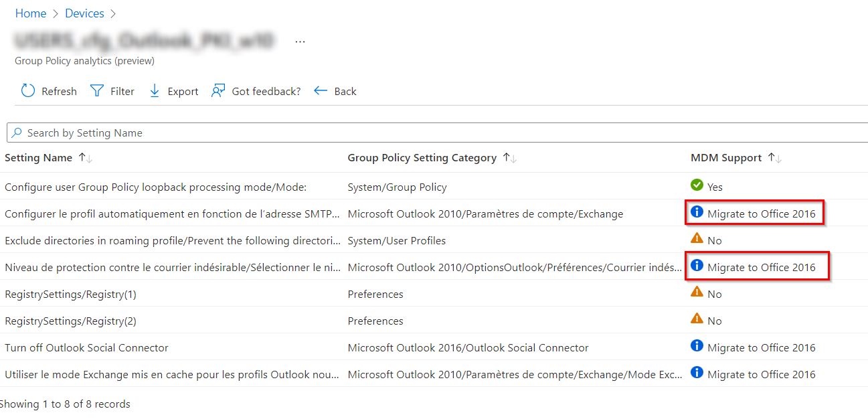Click info icon for Utiliser le mode Exchange row
The image size is (868, 419).
pyautogui.click(x=697, y=372)
